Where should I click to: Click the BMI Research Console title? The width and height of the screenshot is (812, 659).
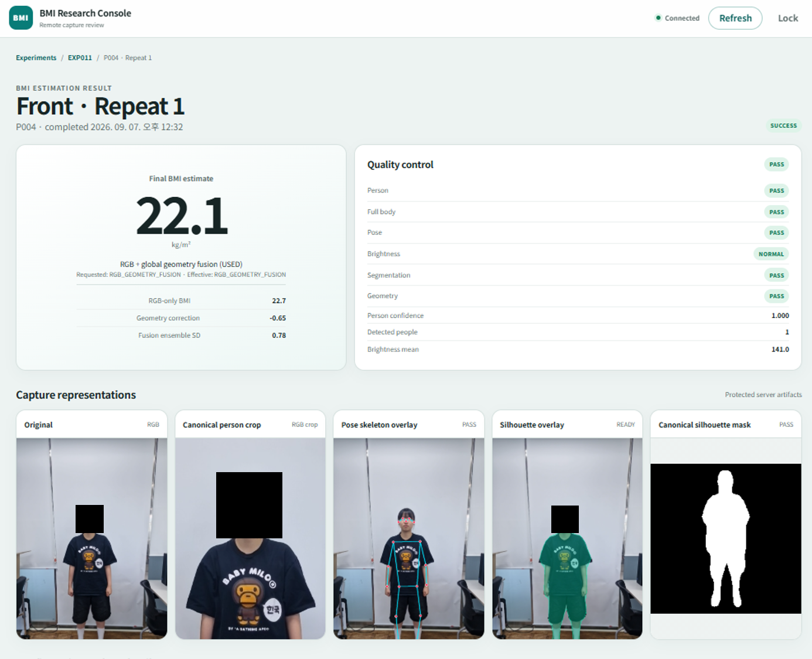click(86, 13)
